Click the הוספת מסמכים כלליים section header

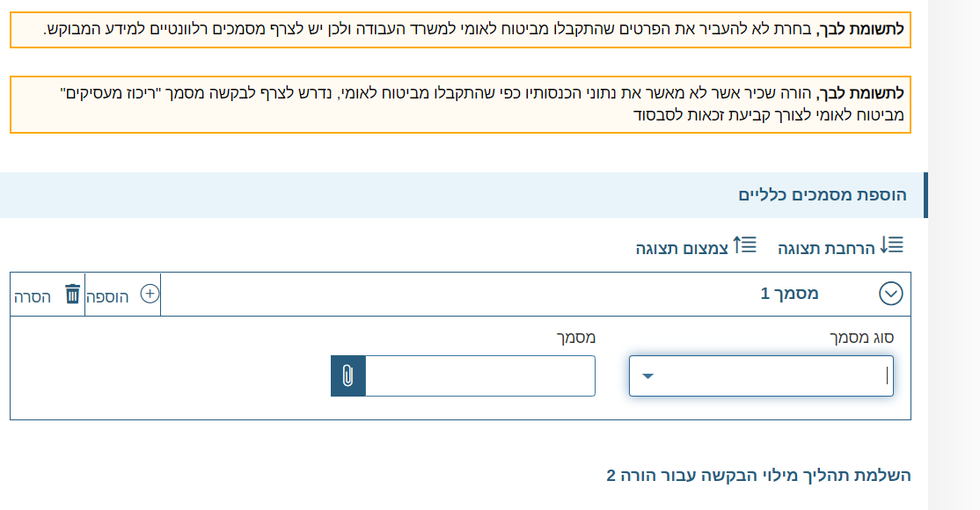click(821, 195)
